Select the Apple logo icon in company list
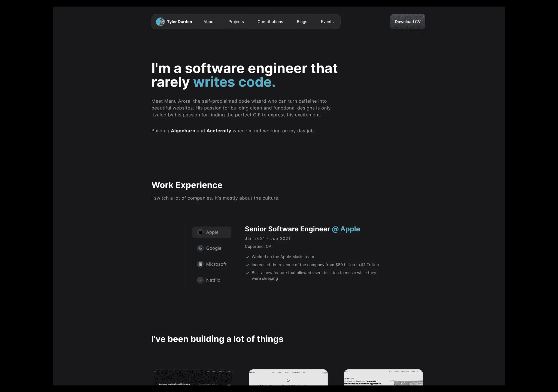The height and width of the screenshot is (392, 558). point(201,232)
